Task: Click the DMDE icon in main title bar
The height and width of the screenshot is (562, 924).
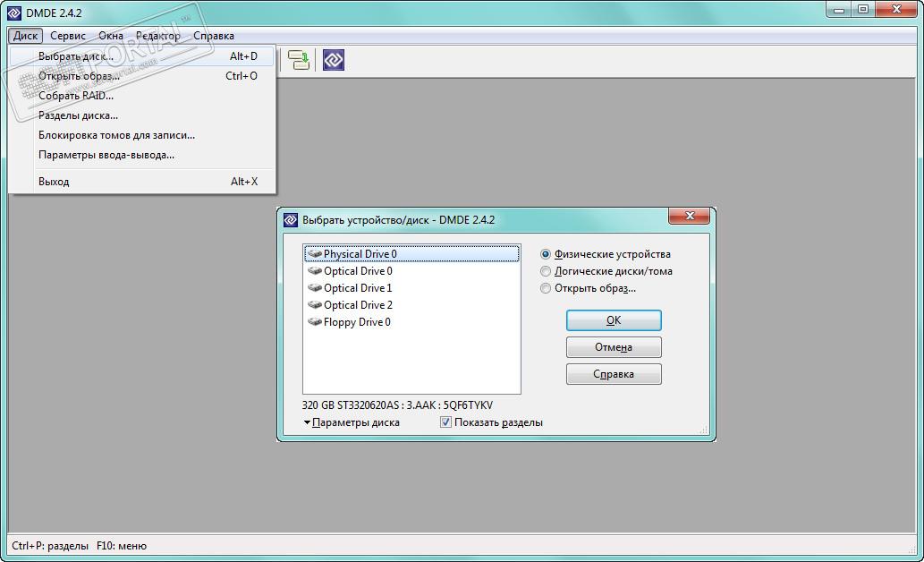Action: (13, 13)
